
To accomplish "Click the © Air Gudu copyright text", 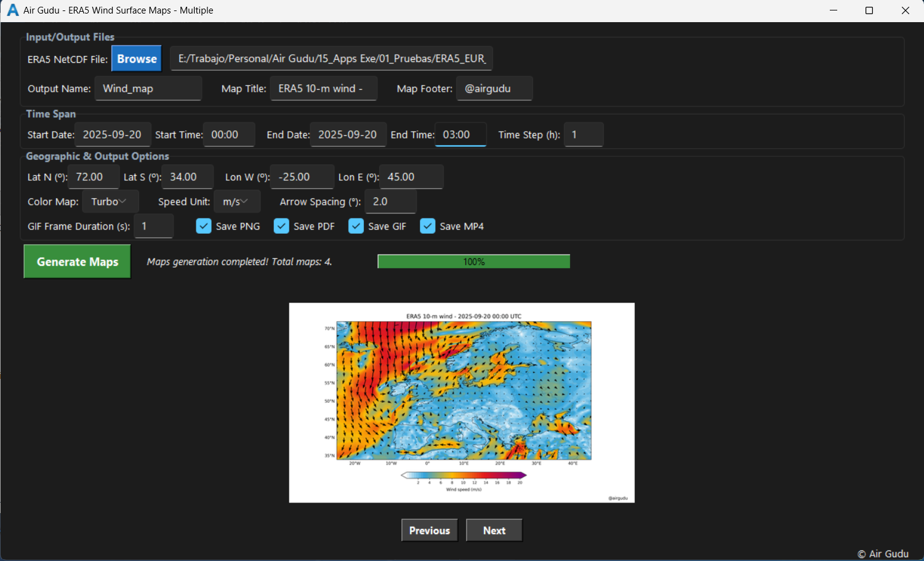I will click(x=883, y=554).
